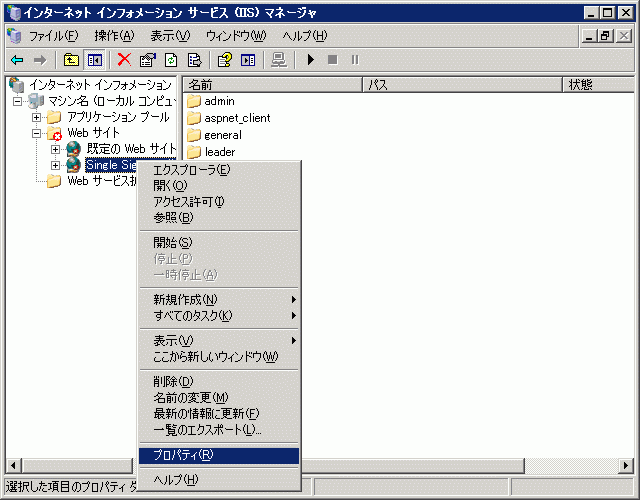Image resolution: width=640 pixels, height=500 pixels.
Task: Click the IIS Manager title bar icon
Action: 14,13
